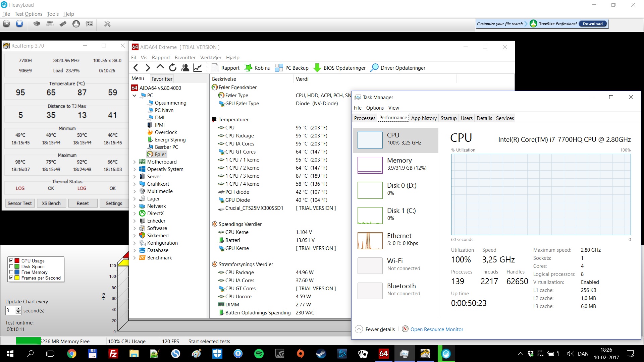Open Driver Opdateringer in AIDA64
This screenshot has height=362, width=644.
(x=397, y=68)
